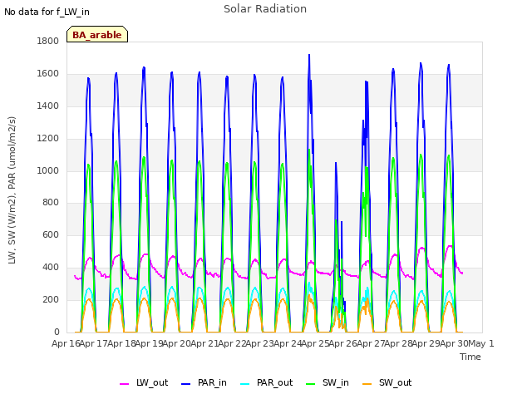Screen dimensions: 532x399
Task: Click the 400 y-axis tick label
Action: 51,268
